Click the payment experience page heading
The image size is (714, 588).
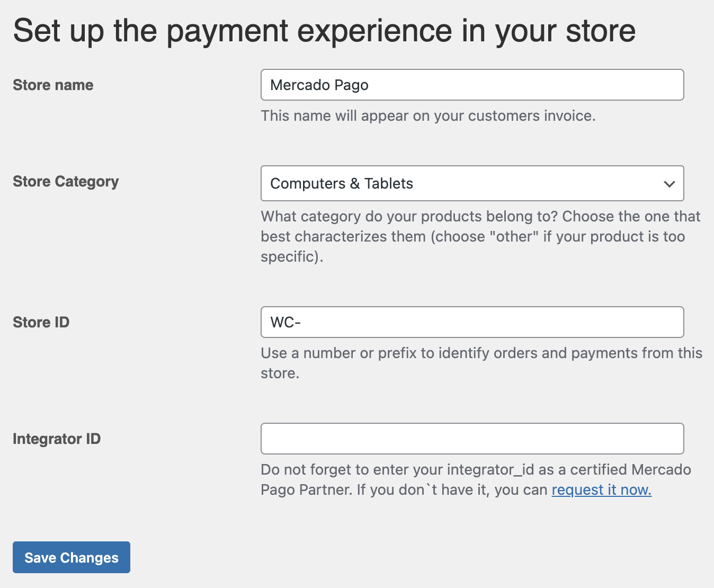point(324,31)
